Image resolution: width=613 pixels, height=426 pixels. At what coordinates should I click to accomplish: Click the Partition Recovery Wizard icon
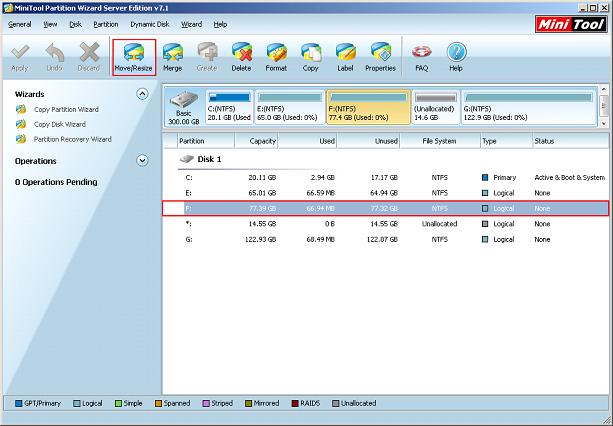pos(21,139)
